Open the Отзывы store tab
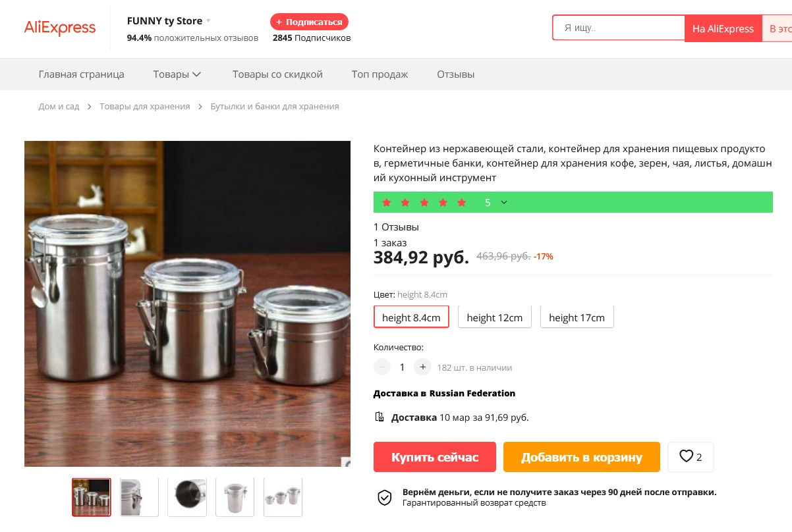 point(455,74)
